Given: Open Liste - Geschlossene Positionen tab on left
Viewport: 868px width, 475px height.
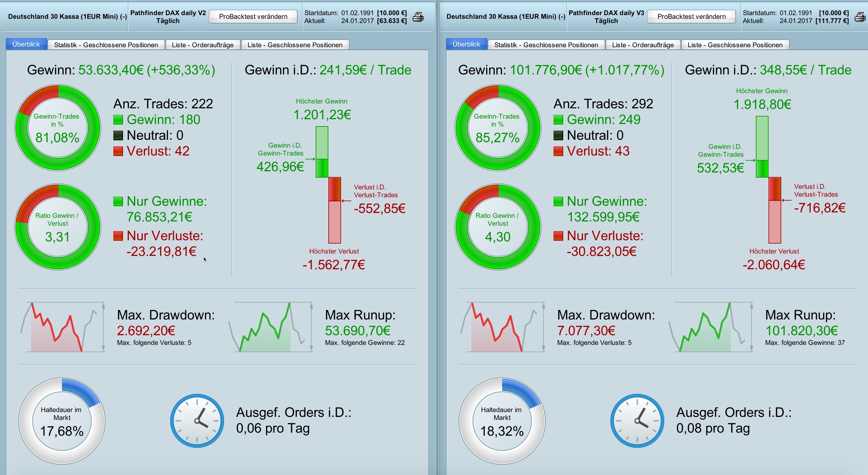Looking at the screenshot, I should click(294, 45).
